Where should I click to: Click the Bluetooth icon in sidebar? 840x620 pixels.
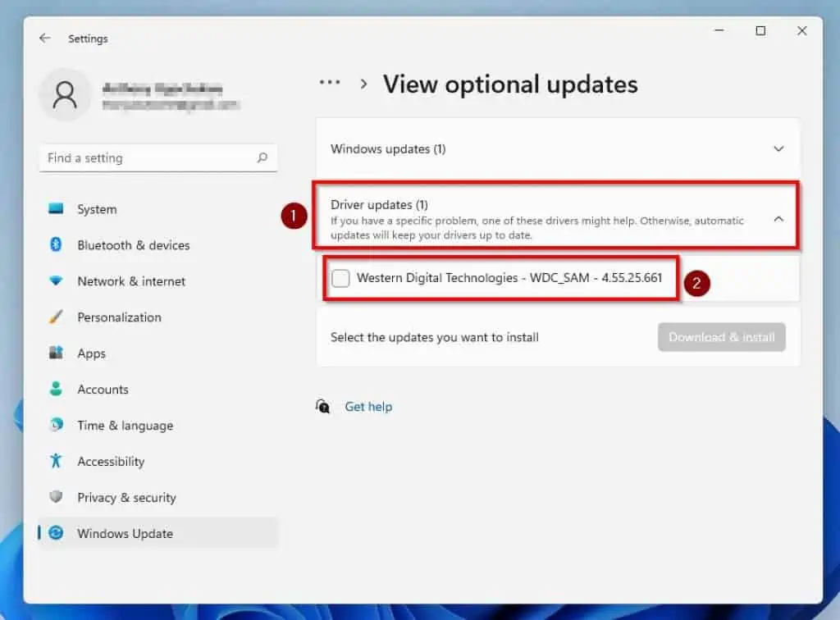pyautogui.click(x=56, y=244)
